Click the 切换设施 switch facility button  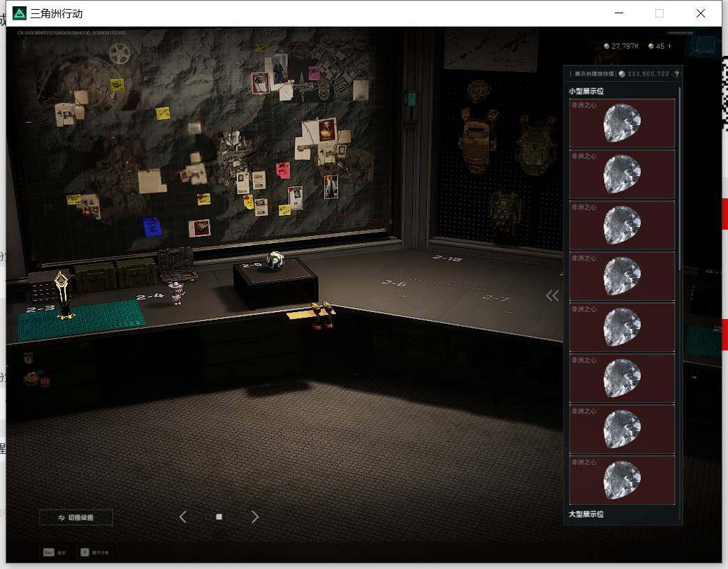point(76,517)
